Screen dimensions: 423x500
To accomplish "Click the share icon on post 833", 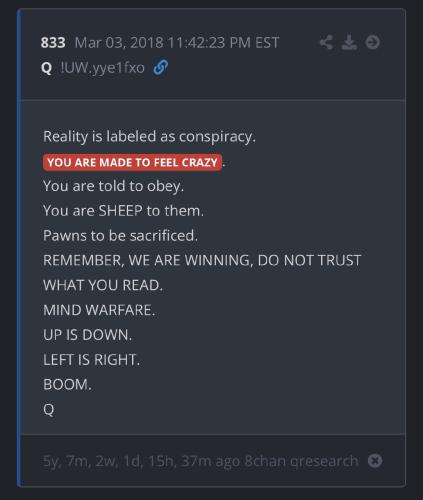I will (326, 42).
